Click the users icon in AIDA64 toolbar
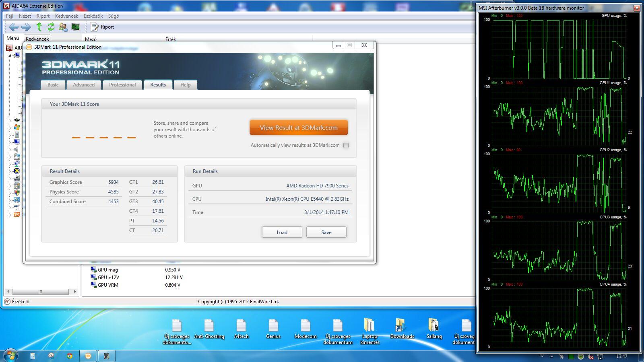644x362 pixels. tap(63, 27)
